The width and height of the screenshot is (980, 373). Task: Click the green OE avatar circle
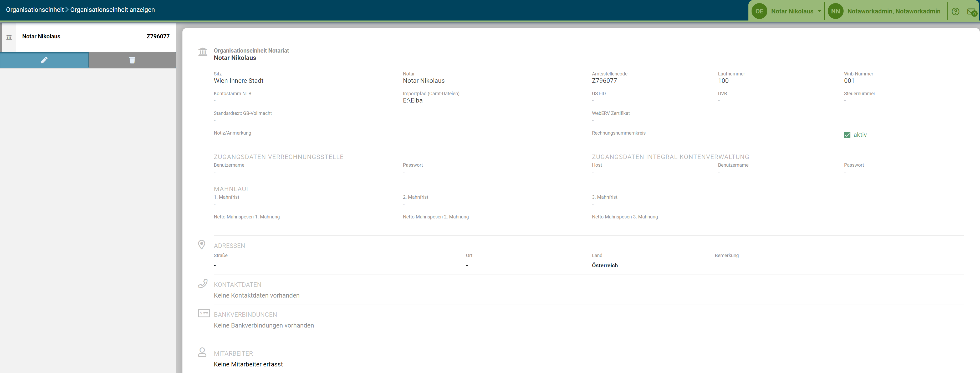click(x=759, y=11)
